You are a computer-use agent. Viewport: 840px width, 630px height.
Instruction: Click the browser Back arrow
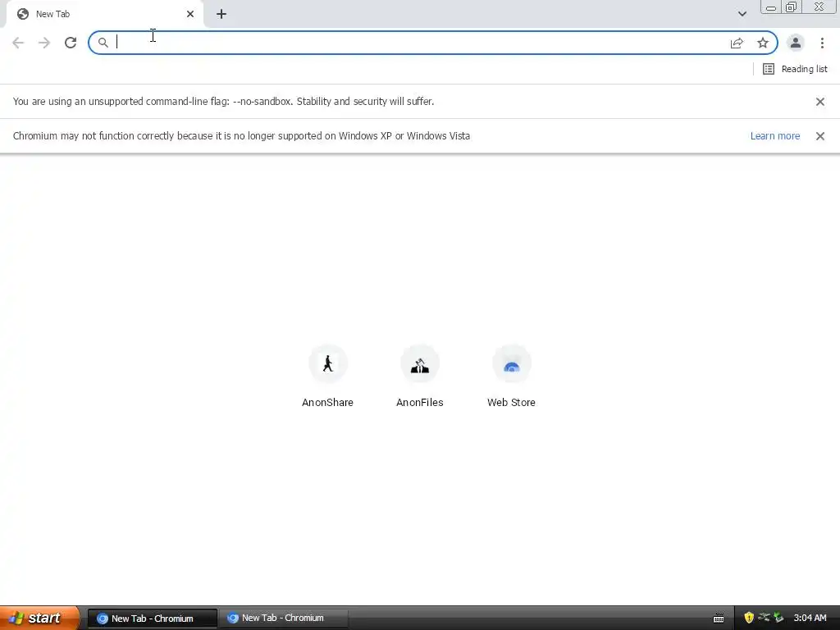[18, 43]
